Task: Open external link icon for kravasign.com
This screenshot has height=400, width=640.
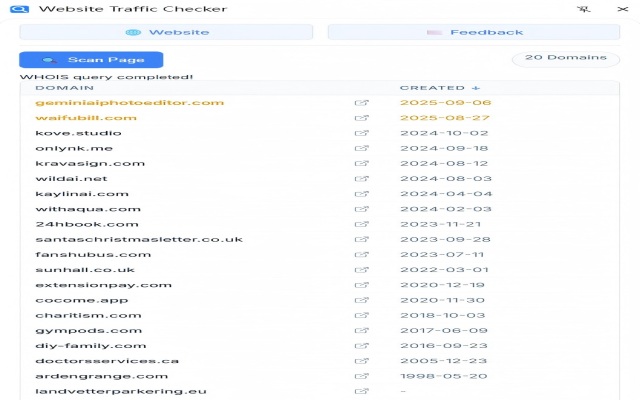Action: click(x=362, y=163)
